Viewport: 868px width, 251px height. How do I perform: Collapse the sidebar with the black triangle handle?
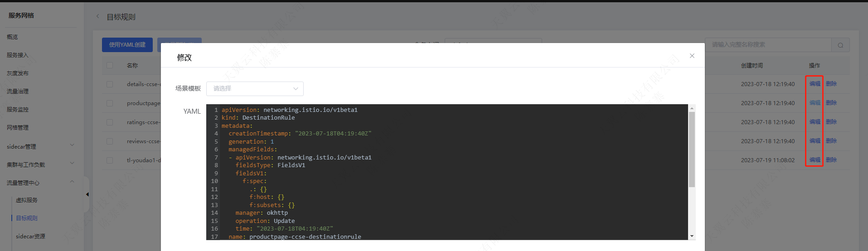tap(87, 194)
